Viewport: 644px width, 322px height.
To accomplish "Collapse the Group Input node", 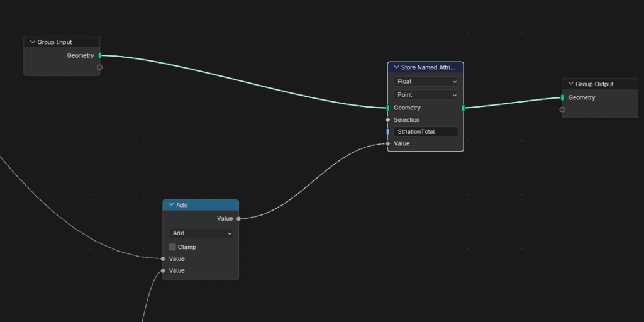I will [33, 42].
